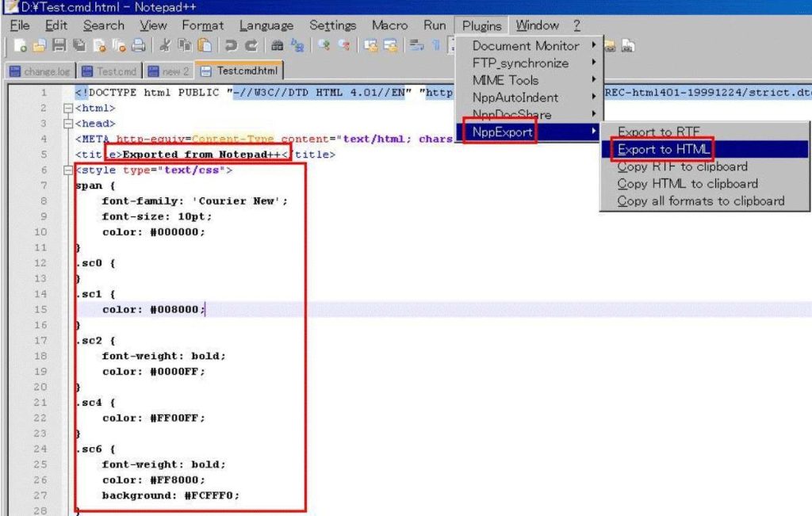
Task: Open the ? help menu
Action: point(576,25)
